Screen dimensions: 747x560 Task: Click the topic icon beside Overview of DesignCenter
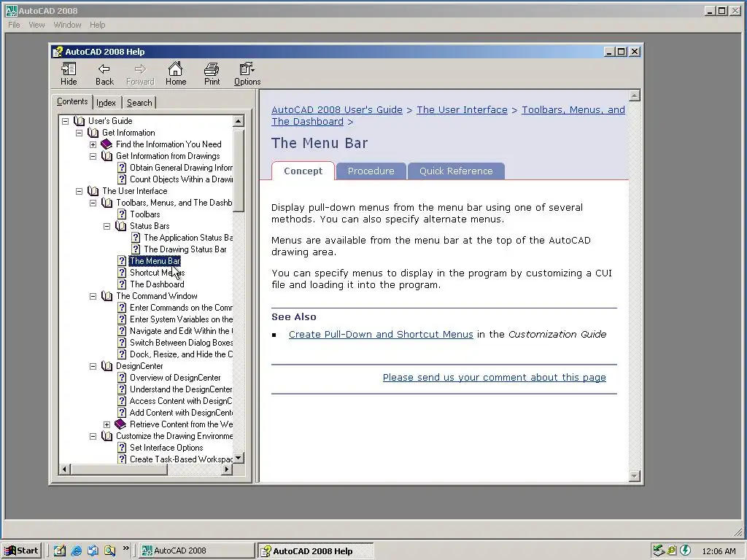pos(122,378)
